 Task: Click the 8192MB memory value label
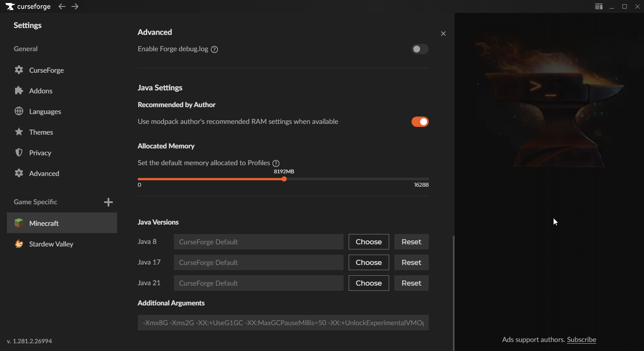(x=284, y=172)
